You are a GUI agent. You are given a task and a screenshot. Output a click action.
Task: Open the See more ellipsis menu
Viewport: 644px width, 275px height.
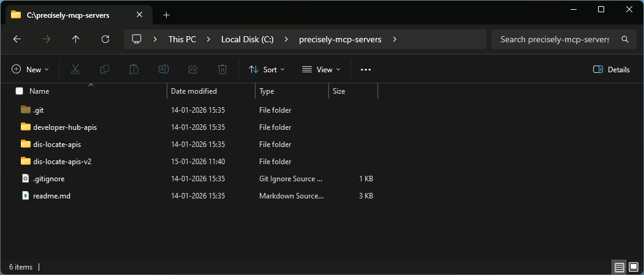pyautogui.click(x=366, y=70)
